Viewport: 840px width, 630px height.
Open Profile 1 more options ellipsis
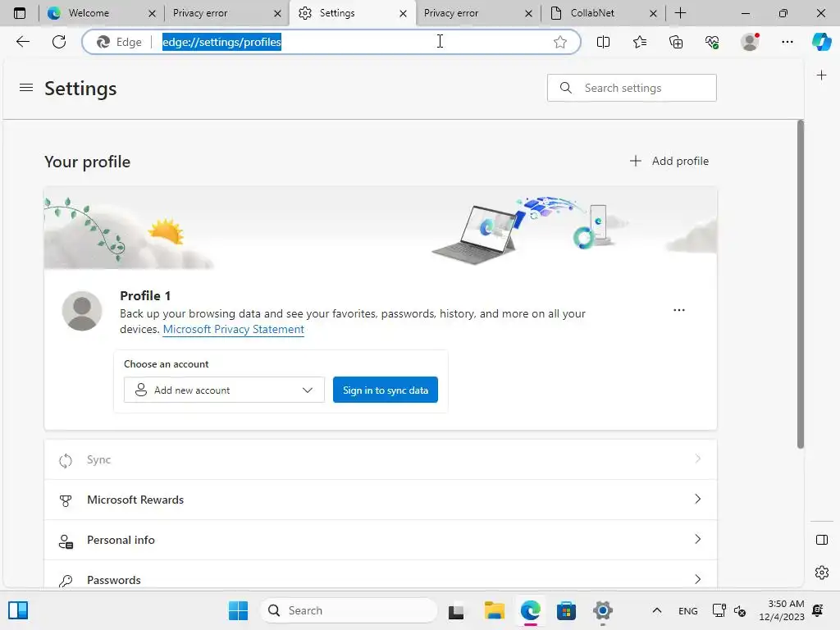click(678, 310)
